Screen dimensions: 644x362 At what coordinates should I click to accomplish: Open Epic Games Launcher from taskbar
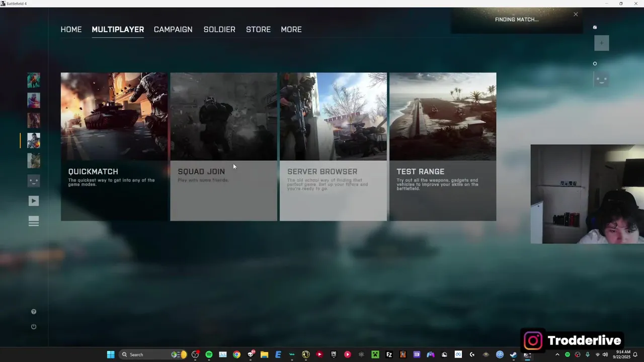point(334,354)
